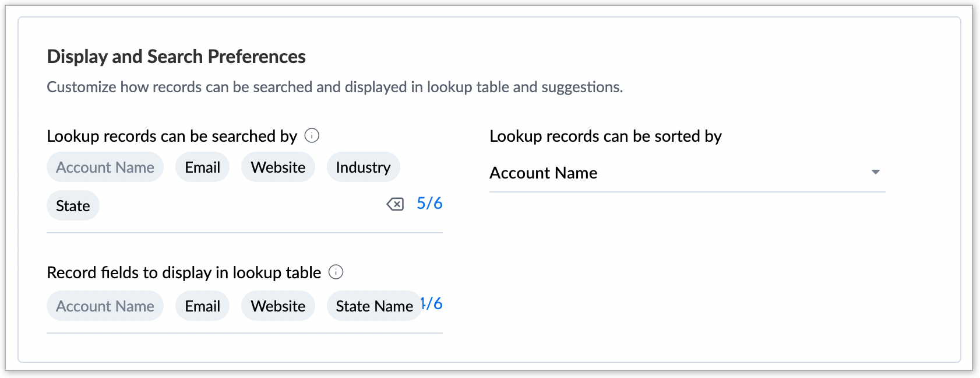Select the Email chip in display fields
Viewport: 980px width, 378px height.
(202, 306)
